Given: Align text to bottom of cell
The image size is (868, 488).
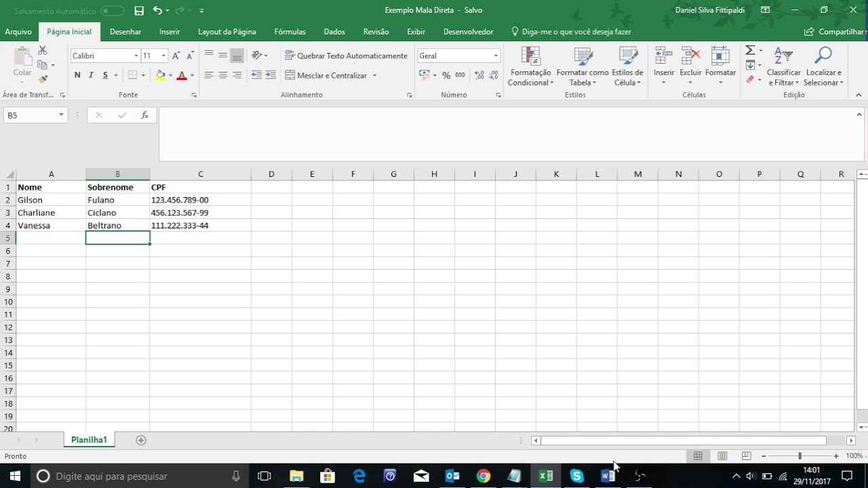Looking at the screenshot, I should coord(237,55).
